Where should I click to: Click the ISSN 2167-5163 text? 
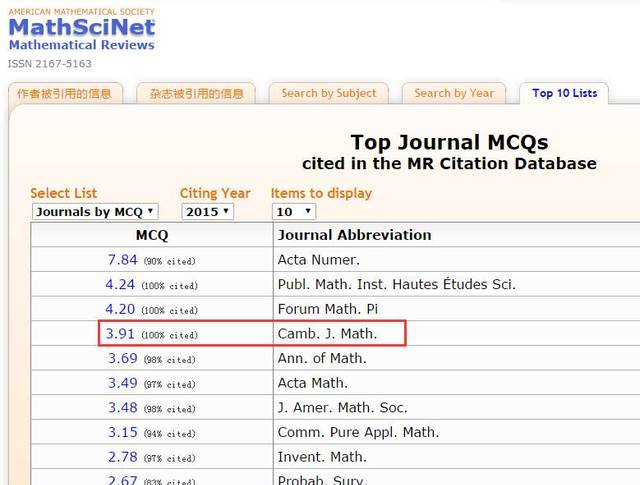pos(50,64)
